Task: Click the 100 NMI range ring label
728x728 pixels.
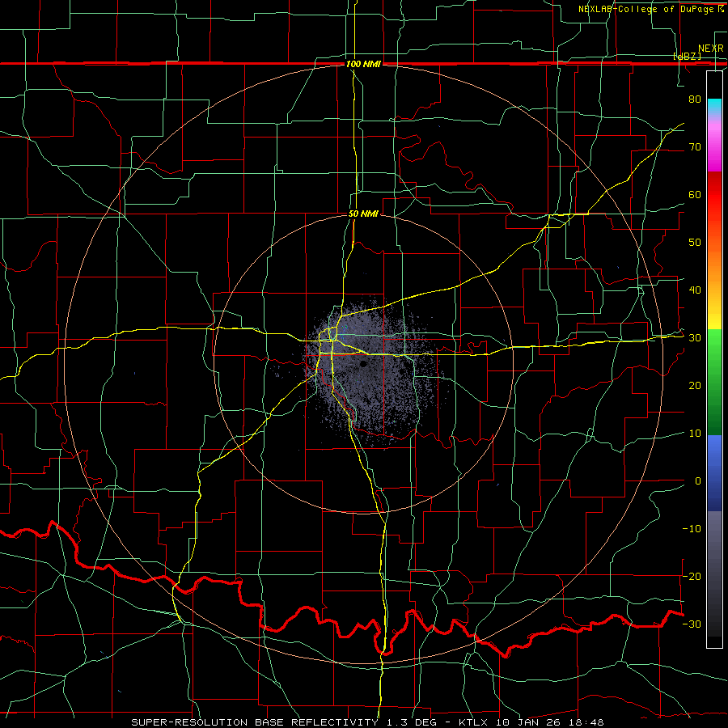Action: (363, 64)
